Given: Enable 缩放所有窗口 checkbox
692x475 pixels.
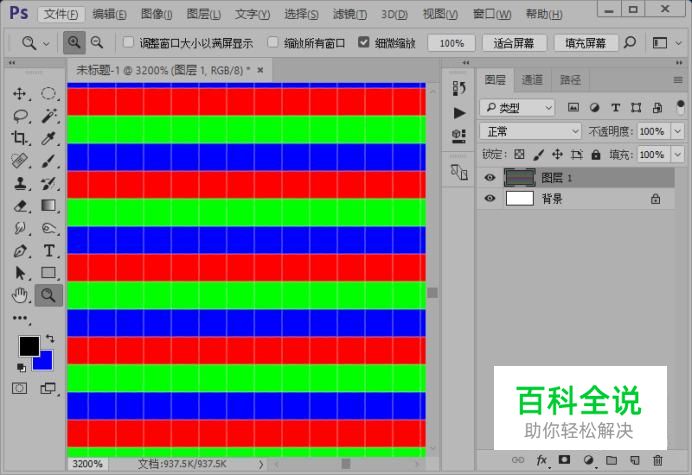Looking at the screenshot, I should coord(273,42).
